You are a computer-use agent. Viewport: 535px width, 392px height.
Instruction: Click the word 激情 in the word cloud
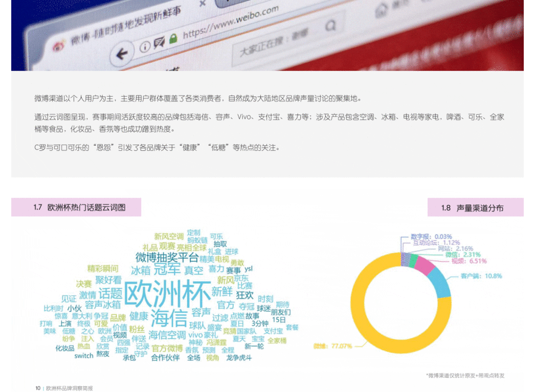[x=87, y=295]
